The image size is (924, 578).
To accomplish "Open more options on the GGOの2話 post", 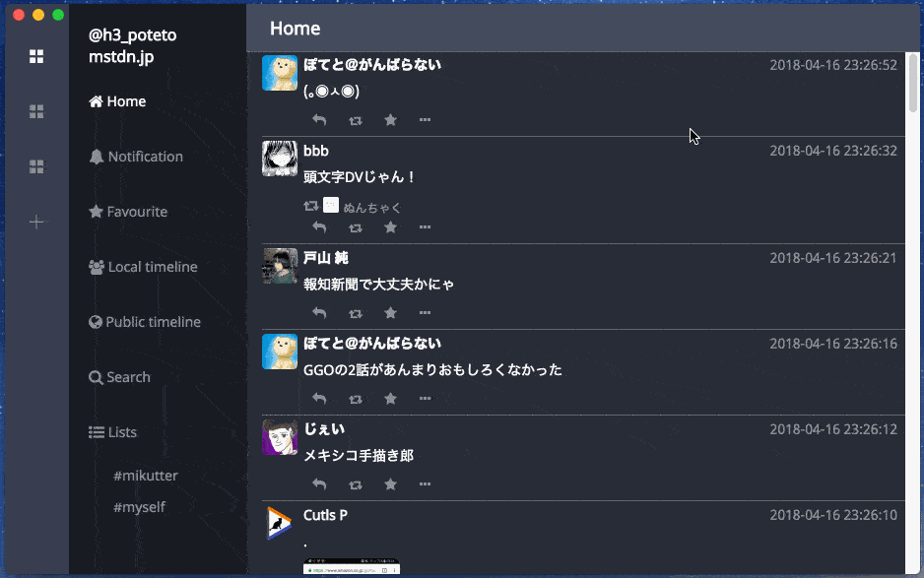I will click(425, 398).
